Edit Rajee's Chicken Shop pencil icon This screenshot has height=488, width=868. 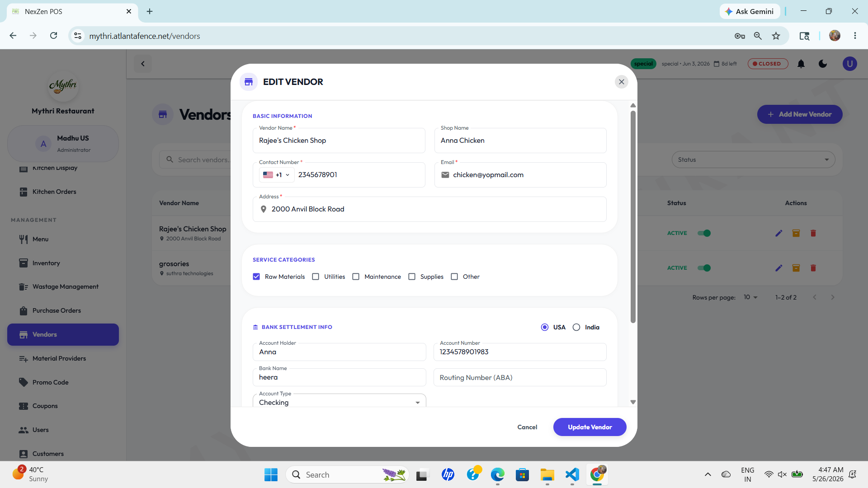click(778, 233)
